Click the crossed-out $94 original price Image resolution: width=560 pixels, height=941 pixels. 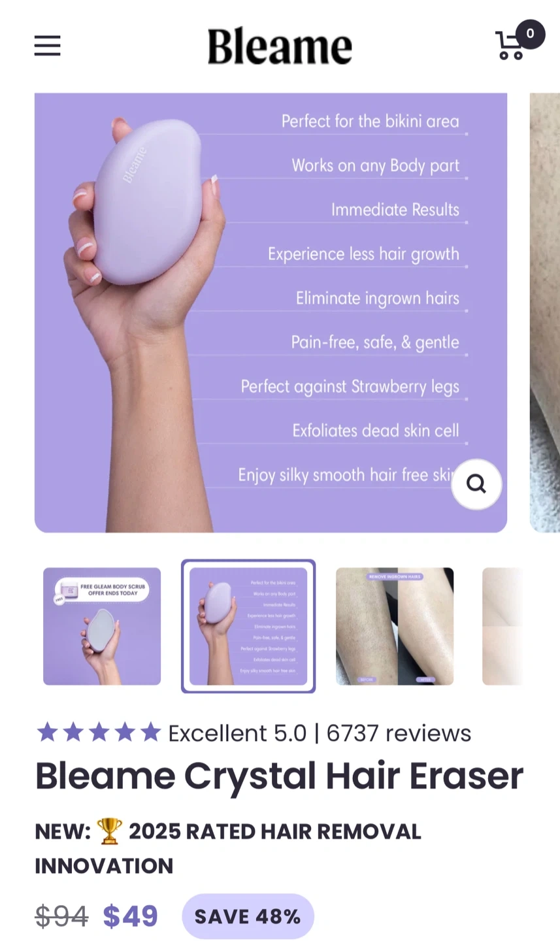pyautogui.click(x=61, y=916)
